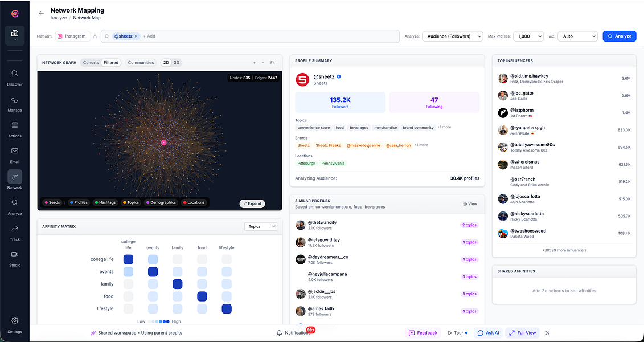Zoom in the network graph
Viewport: 644px width, 342px height.
coord(254,63)
